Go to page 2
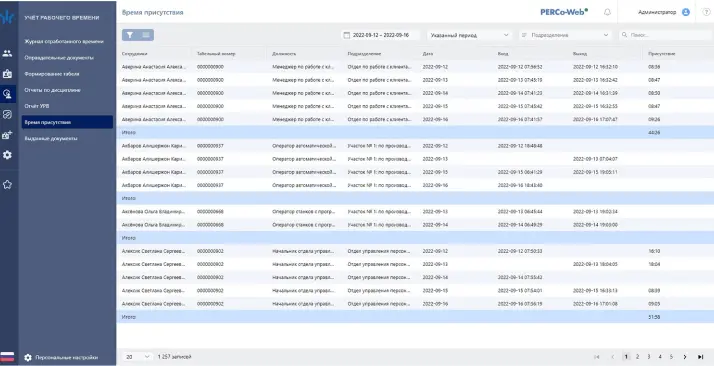 [638, 357]
